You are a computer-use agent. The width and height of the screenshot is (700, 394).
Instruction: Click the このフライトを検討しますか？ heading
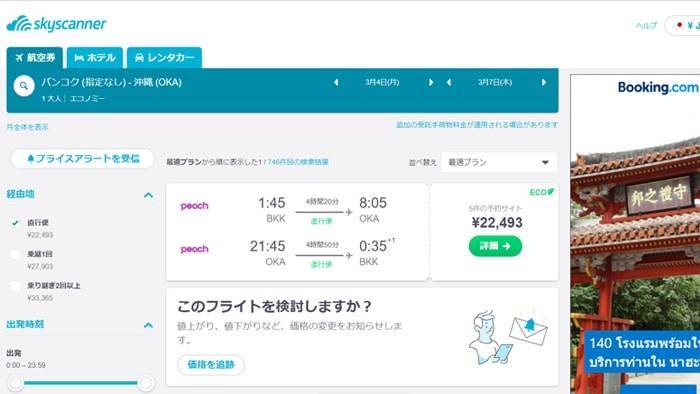(274, 307)
